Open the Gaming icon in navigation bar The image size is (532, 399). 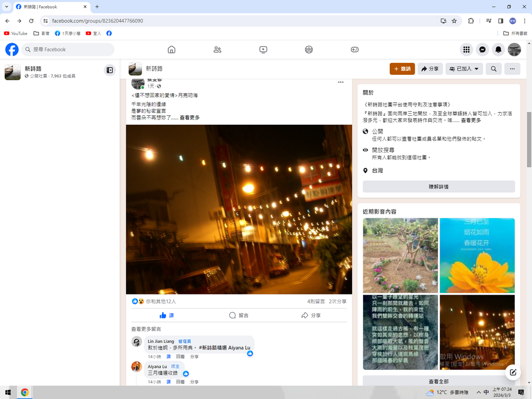[354, 49]
